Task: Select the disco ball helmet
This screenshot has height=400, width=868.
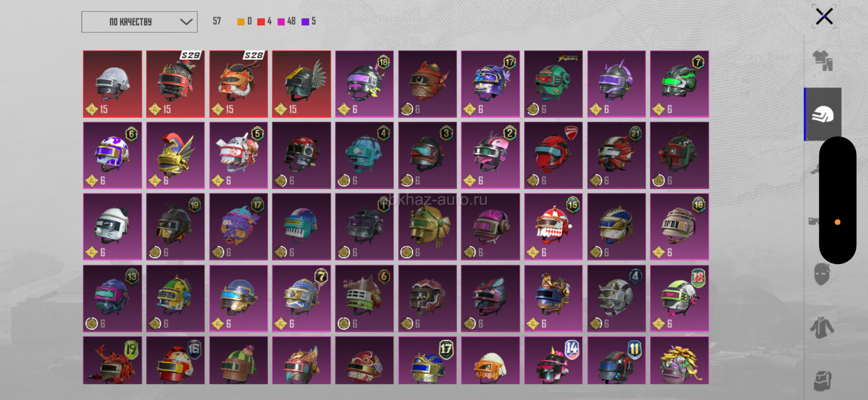Action: [x=113, y=84]
